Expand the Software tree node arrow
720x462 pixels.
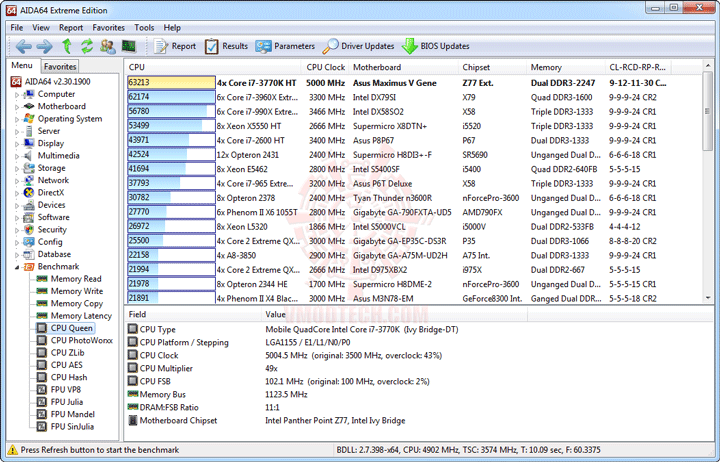pyautogui.click(x=17, y=218)
